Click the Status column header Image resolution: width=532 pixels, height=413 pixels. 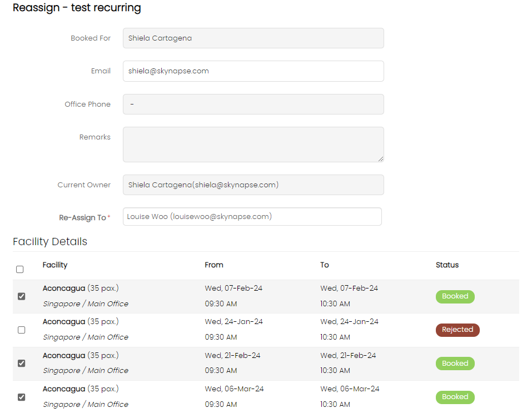tap(447, 265)
